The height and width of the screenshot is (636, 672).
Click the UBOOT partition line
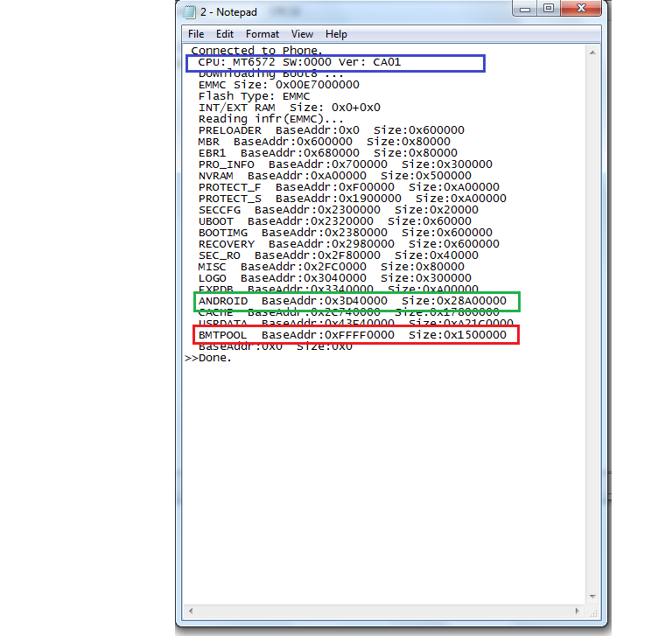pos(335,221)
